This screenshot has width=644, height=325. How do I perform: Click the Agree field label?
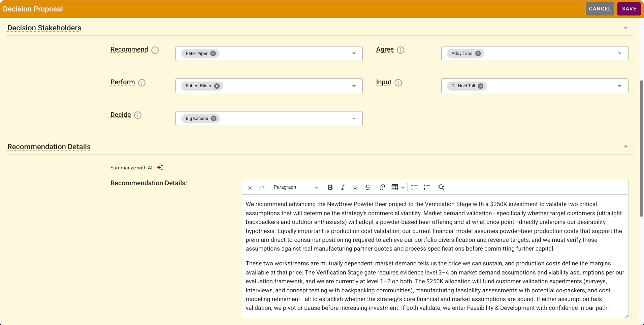click(x=385, y=50)
